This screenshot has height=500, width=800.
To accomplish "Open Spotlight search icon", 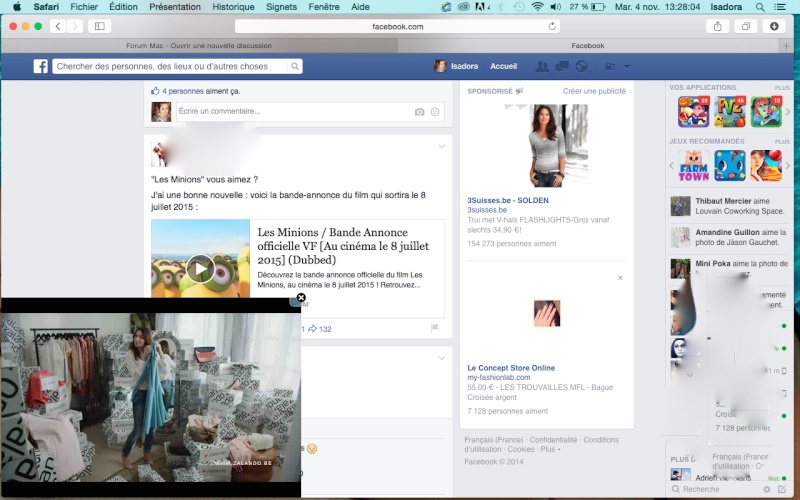I will [760, 7].
